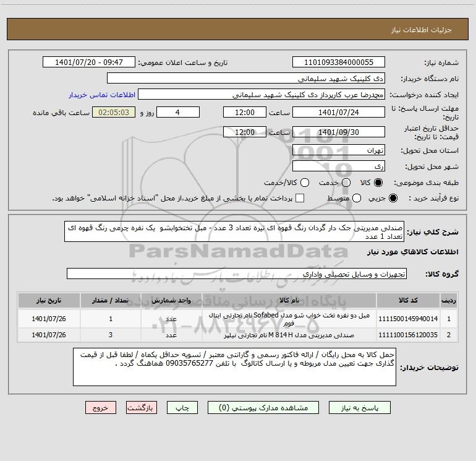
Task: Click the خروج exit button
Action: click(x=101, y=408)
